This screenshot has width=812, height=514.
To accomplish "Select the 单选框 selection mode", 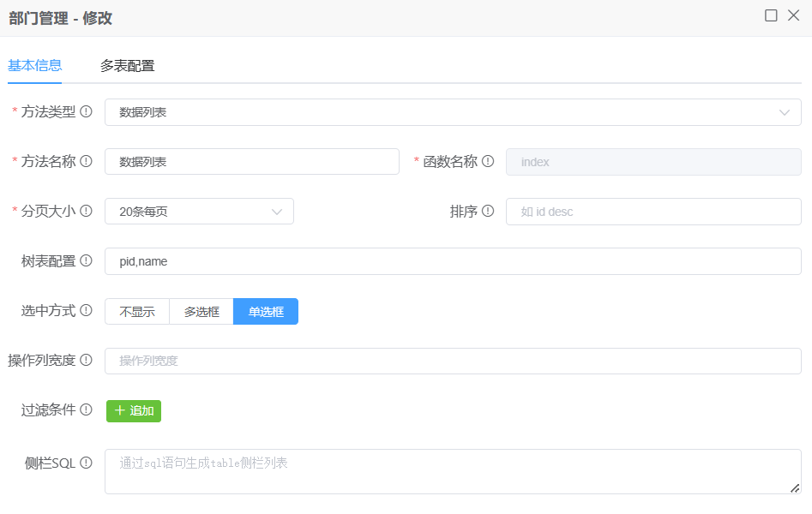I will pos(266,312).
